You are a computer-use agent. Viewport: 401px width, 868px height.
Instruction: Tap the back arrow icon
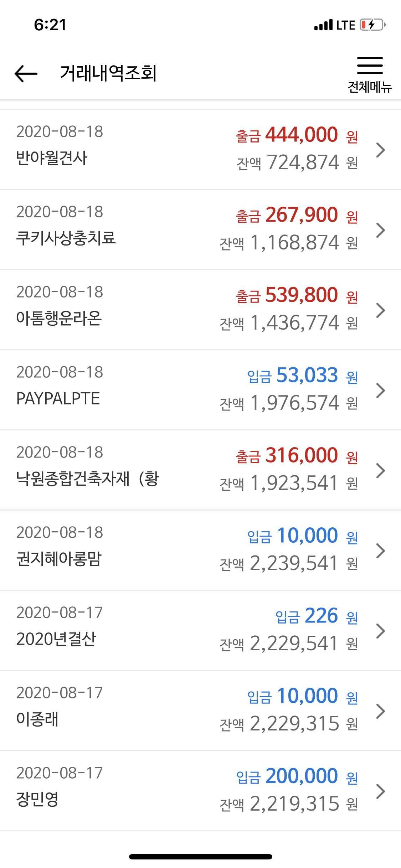26,74
